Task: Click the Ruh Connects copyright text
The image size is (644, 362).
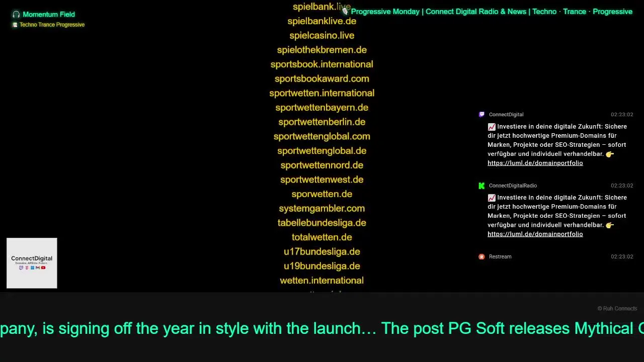Action: [x=617, y=309]
